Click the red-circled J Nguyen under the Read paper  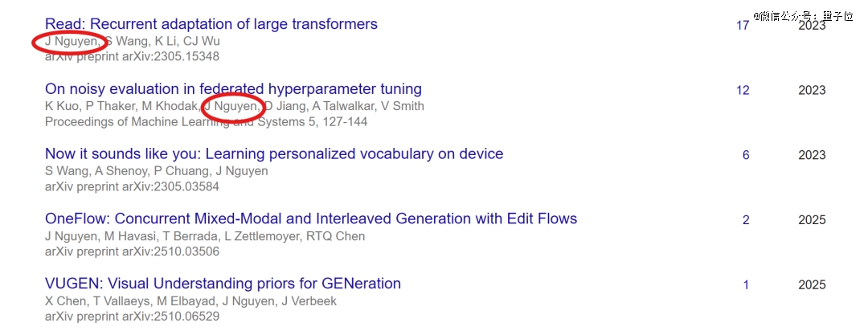point(72,41)
